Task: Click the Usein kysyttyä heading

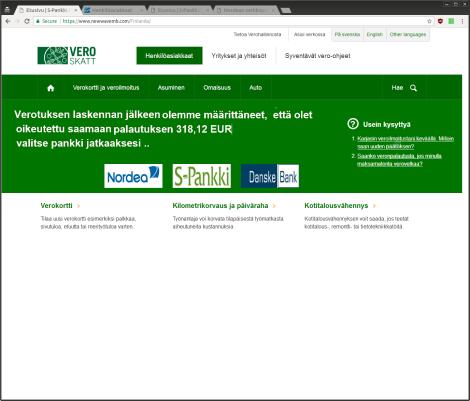Action: [x=387, y=125]
